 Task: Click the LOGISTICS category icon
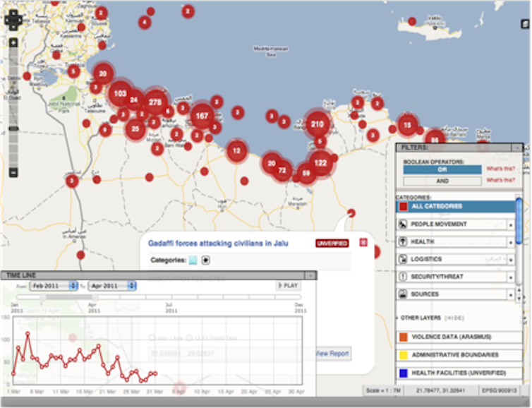tap(402, 259)
